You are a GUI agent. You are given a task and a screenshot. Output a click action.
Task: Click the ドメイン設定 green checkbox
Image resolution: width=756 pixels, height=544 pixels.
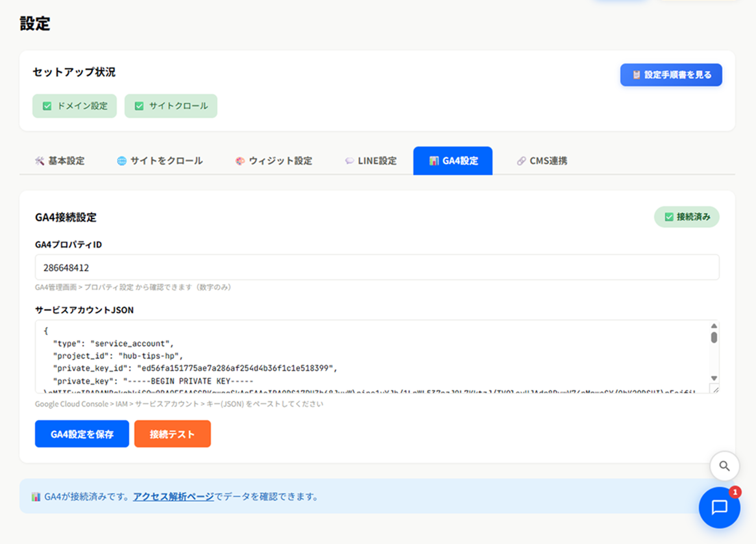pos(47,106)
